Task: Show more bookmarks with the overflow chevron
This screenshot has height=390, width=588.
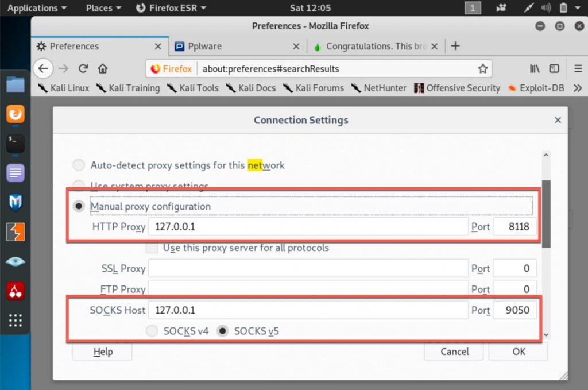Action: point(578,88)
